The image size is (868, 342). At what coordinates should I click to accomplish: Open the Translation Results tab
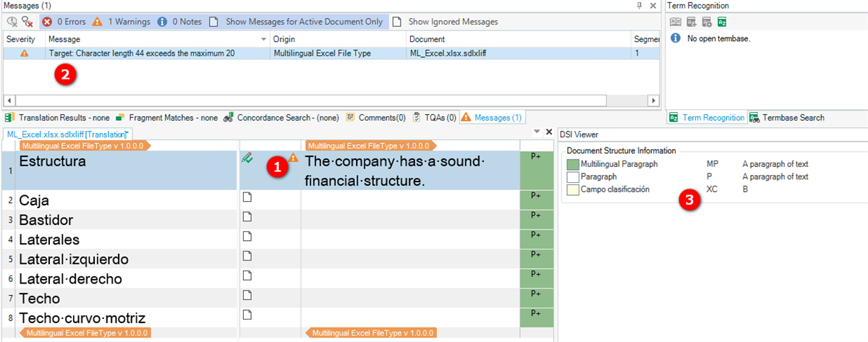click(56, 117)
